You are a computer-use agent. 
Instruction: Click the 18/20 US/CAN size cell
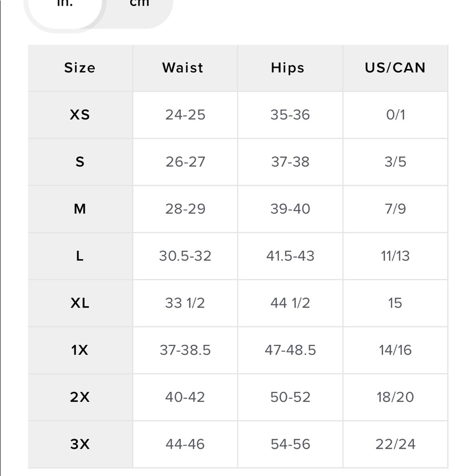coord(395,397)
